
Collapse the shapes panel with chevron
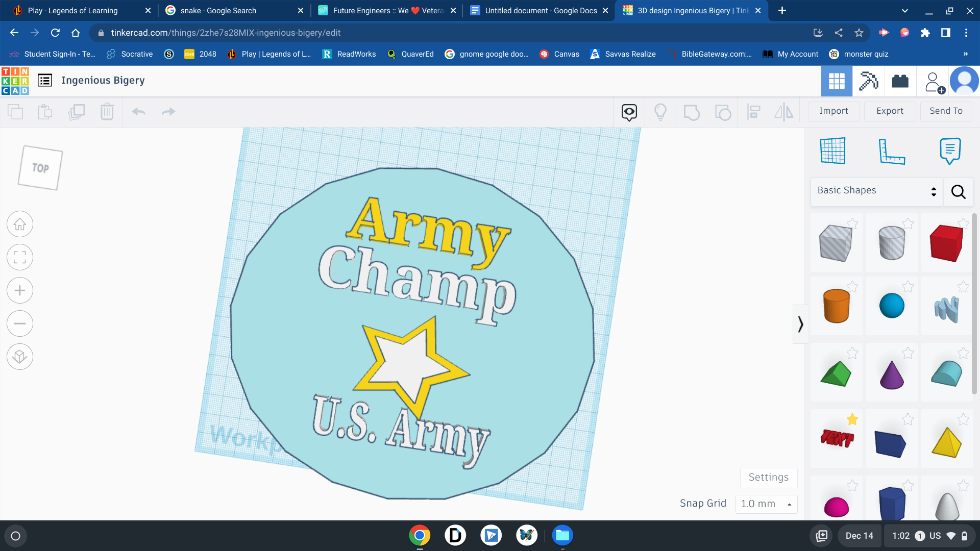coord(800,324)
